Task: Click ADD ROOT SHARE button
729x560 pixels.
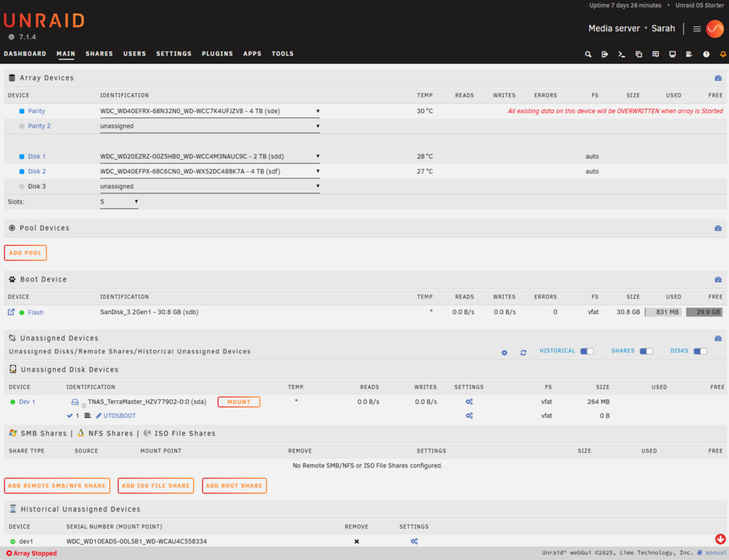Action: [234, 486]
